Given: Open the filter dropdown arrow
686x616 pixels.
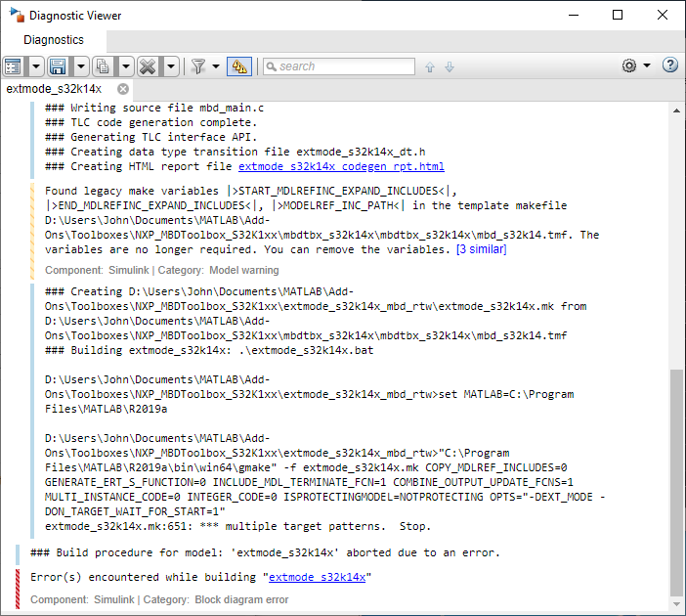Looking at the screenshot, I should 216,66.
